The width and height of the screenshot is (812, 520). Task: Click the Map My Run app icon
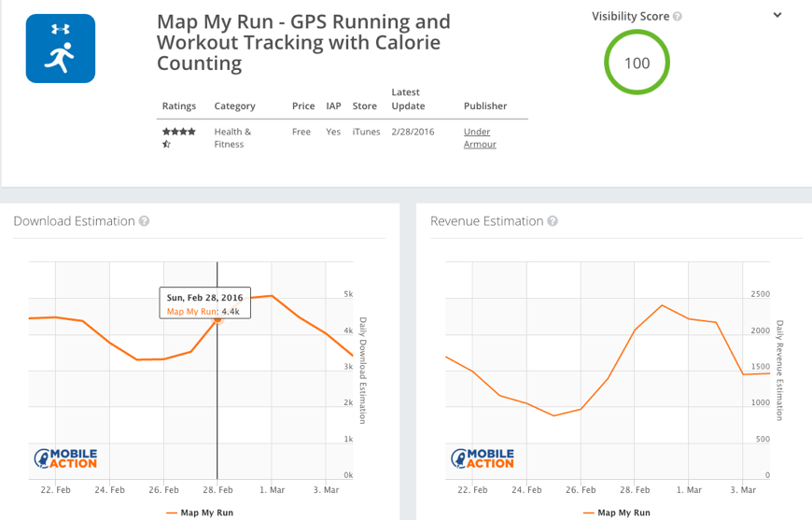tap(61, 49)
